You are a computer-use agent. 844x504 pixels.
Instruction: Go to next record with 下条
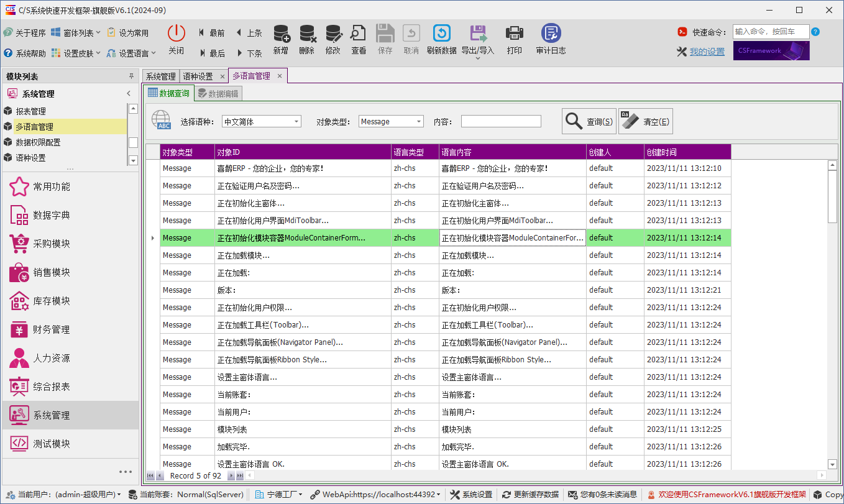point(249,53)
